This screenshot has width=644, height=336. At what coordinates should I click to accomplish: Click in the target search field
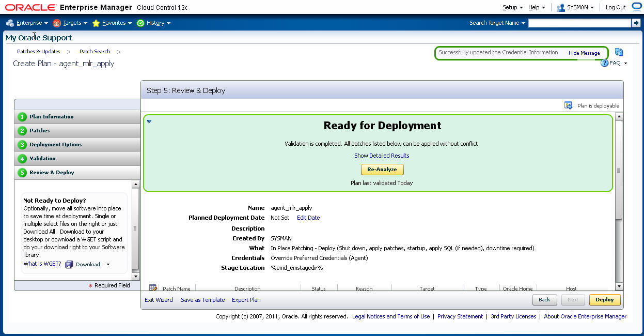tap(579, 23)
